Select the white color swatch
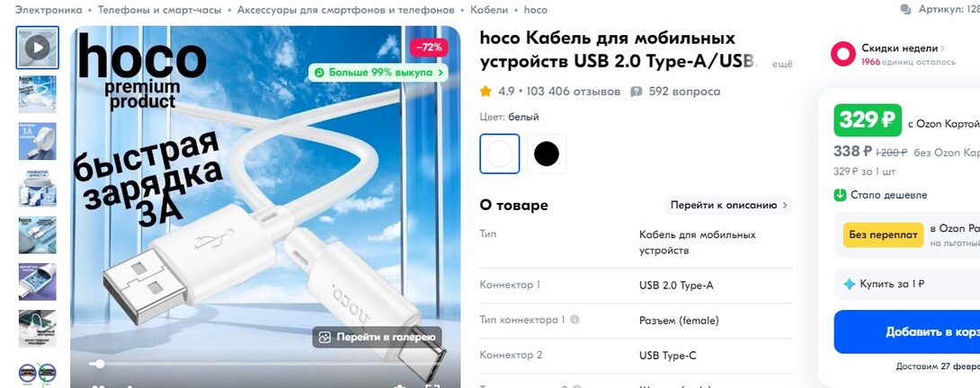Viewport: 980px width, 388px height. 499,154
